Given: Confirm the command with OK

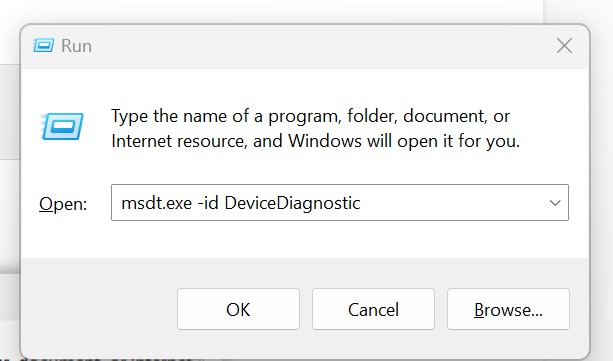Looking at the screenshot, I should pos(238,309).
